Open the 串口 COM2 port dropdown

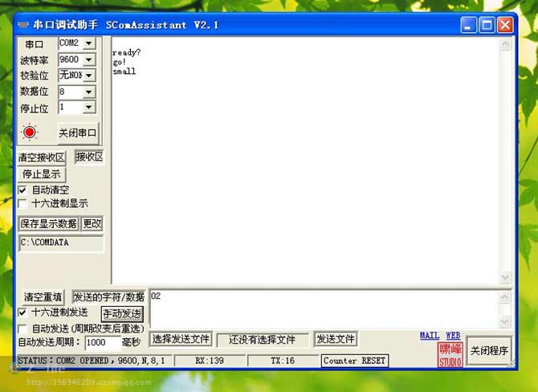coord(88,43)
